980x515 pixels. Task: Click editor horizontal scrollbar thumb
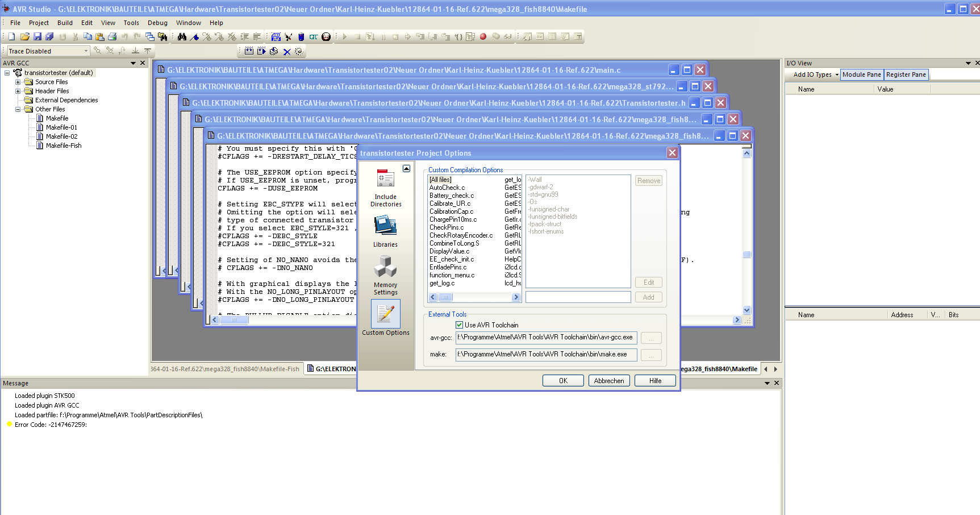pos(235,320)
